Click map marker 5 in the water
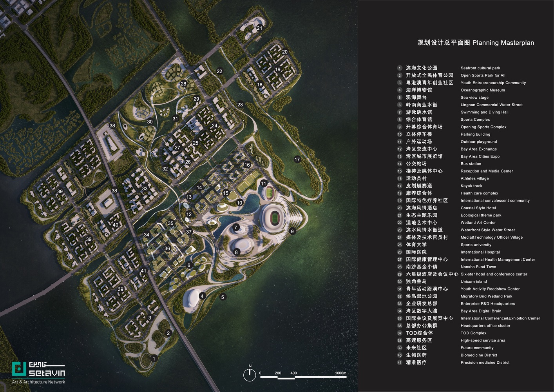554x392 pixels. 223,297
